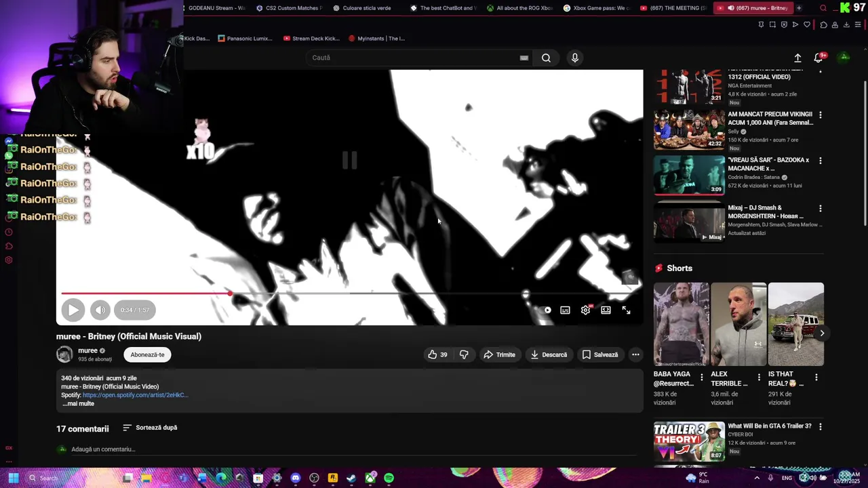Open VREAU SĂ SAR - BAZOOKA thumbnail
Screen dimensions: 868x488
[689, 175]
